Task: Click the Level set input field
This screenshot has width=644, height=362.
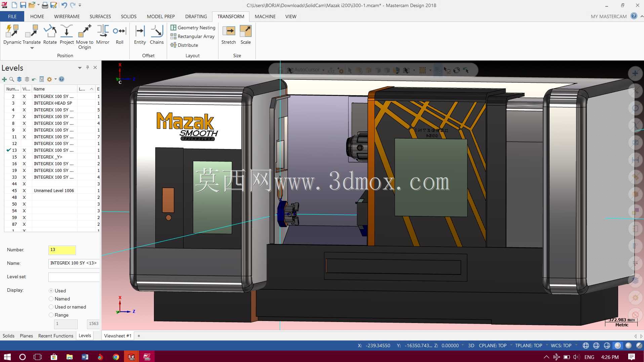Action: (x=74, y=277)
